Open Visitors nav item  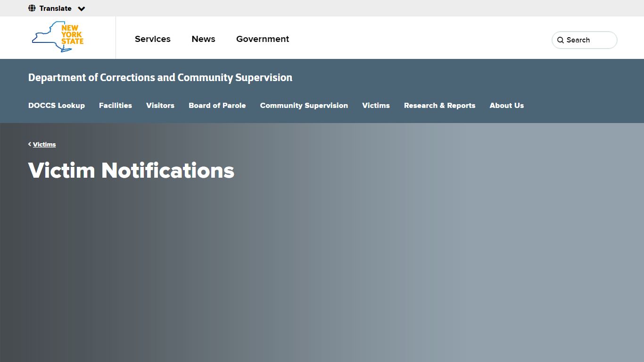click(x=160, y=106)
